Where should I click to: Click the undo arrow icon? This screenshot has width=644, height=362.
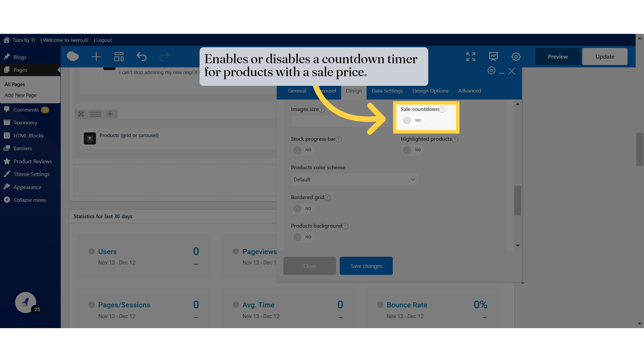pyautogui.click(x=142, y=57)
